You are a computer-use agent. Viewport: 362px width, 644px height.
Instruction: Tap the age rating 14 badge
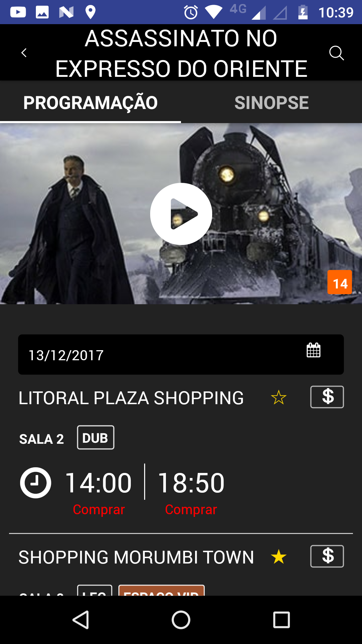coord(340,282)
